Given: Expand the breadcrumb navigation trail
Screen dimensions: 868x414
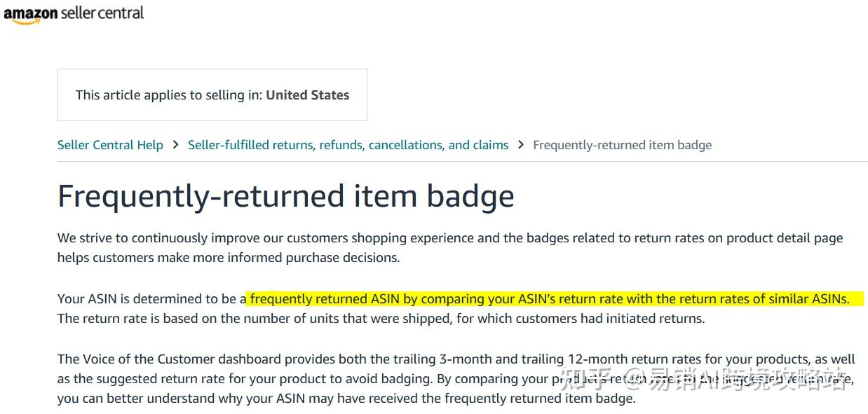Looking at the screenshot, I should pos(384,144).
